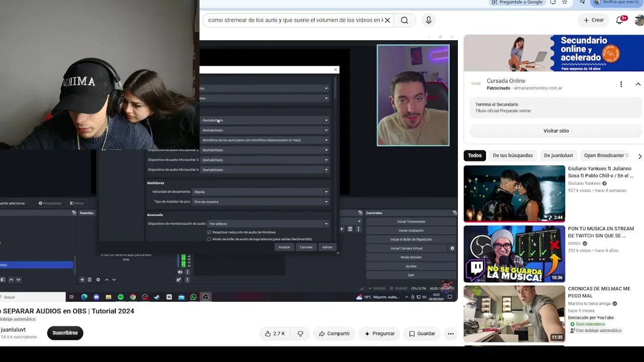Open Tipo de medidor de pico dropdown
The height and width of the screenshot is (362, 644).
point(261,202)
